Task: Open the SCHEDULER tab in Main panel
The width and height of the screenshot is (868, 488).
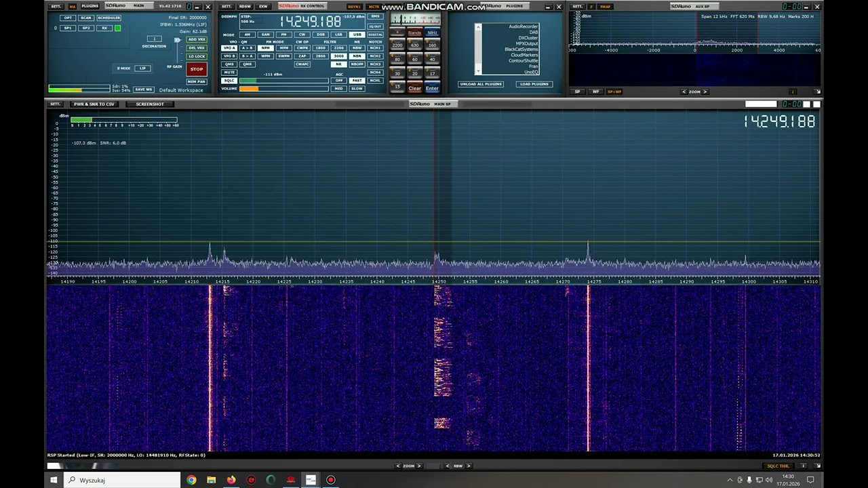Action: tap(108, 18)
